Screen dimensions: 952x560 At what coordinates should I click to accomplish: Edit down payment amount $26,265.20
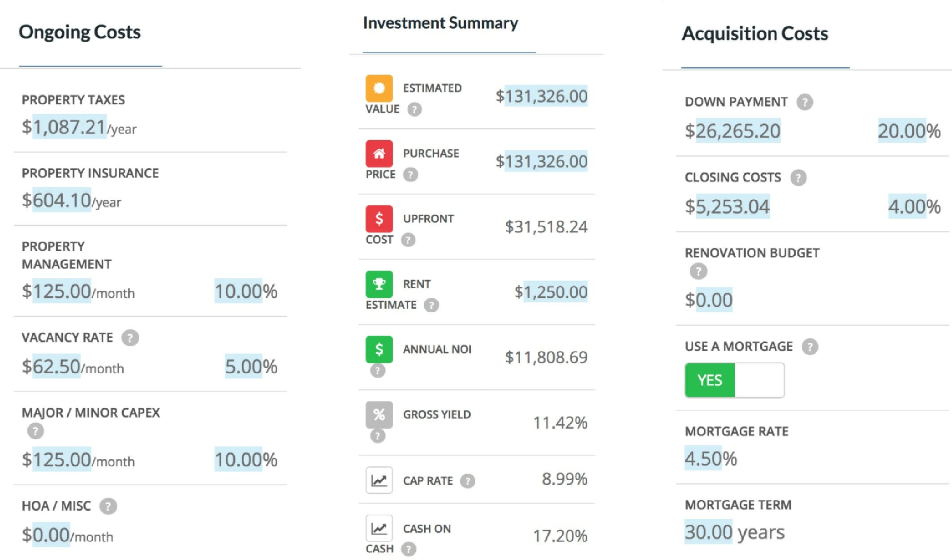coord(738,131)
